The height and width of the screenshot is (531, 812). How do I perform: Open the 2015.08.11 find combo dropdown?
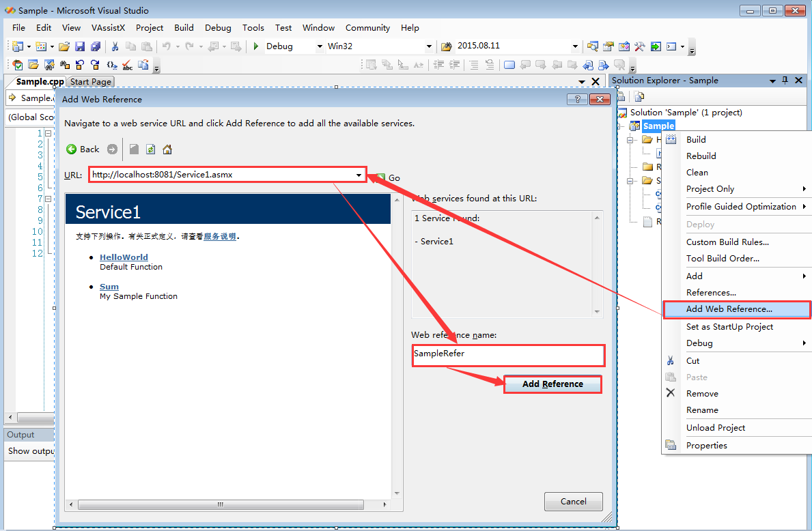tap(575, 46)
